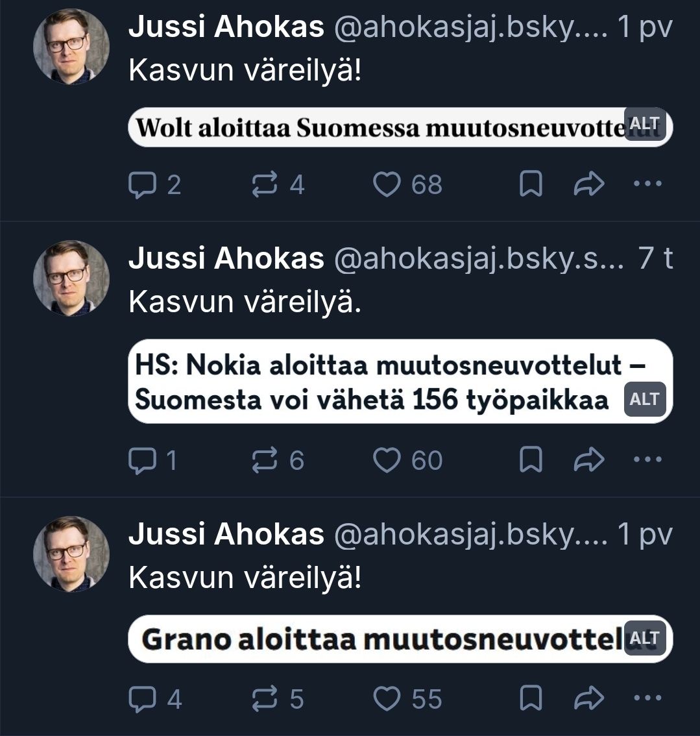Image resolution: width=700 pixels, height=736 pixels.
Task: Reply to the Nokia muutosneuvottelut post
Action: click(x=140, y=460)
